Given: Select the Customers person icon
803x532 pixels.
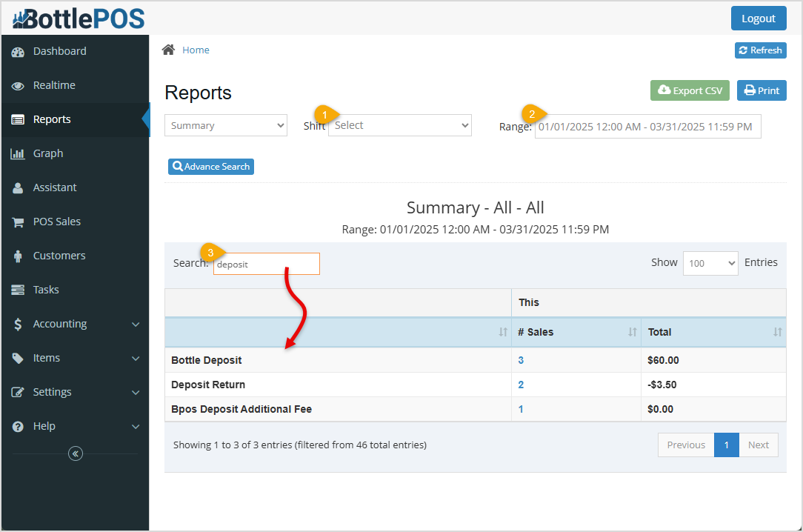Looking at the screenshot, I should [x=16, y=256].
